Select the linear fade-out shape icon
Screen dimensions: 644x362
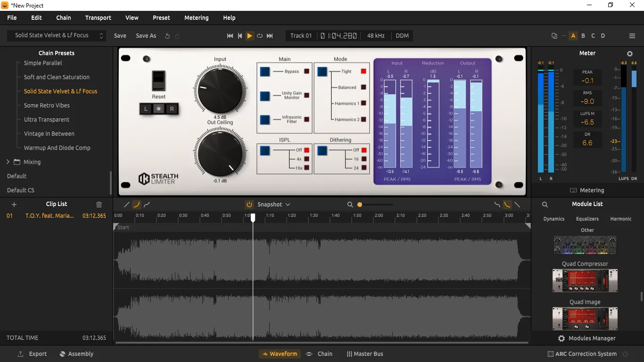pyautogui.click(x=517, y=205)
